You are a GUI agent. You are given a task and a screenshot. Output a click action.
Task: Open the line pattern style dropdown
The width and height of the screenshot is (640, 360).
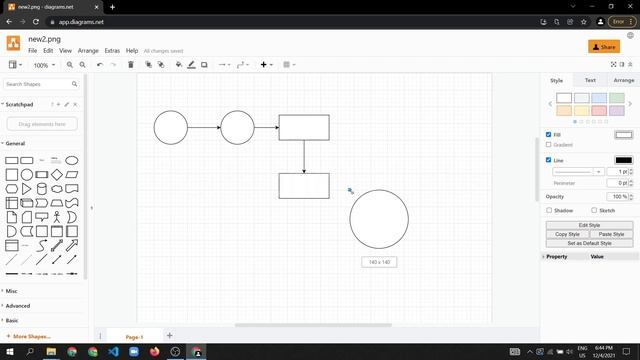(578, 172)
